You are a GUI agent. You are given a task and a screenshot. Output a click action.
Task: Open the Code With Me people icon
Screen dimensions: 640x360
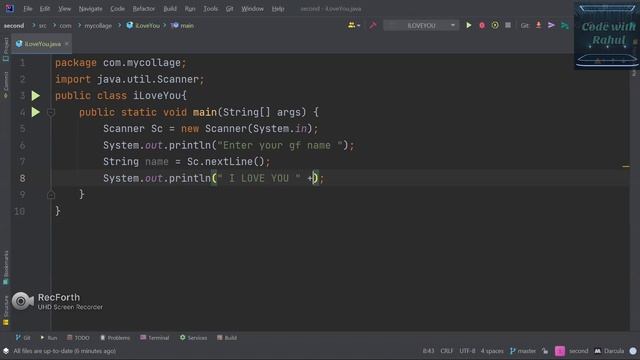pos(351,25)
